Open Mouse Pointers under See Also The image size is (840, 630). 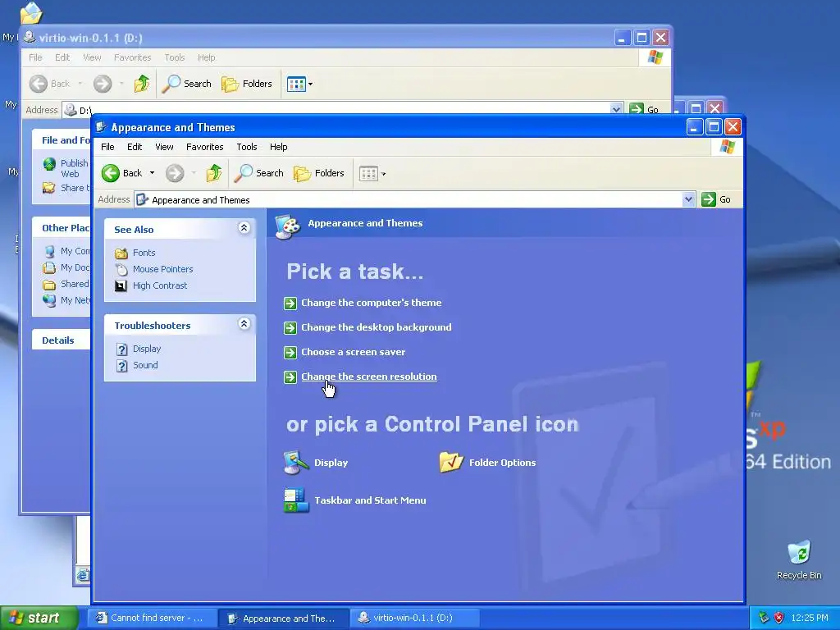(x=153, y=269)
